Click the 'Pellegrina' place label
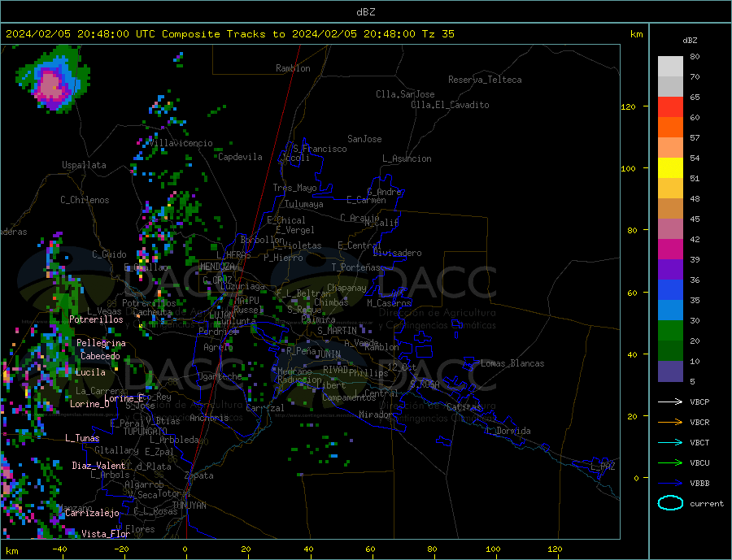 click(101, 343)
